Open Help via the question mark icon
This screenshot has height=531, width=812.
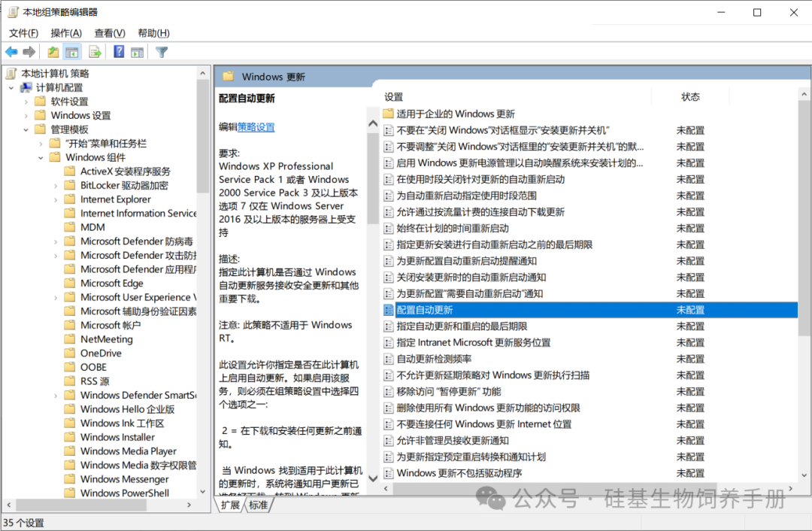pos(119,52)
